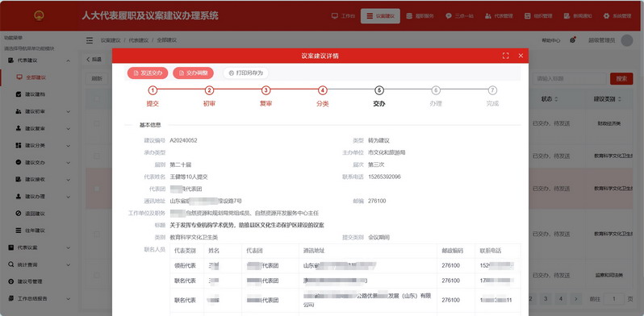Click the 交办调整 button

pyautogui.click(x=193, y=73)
